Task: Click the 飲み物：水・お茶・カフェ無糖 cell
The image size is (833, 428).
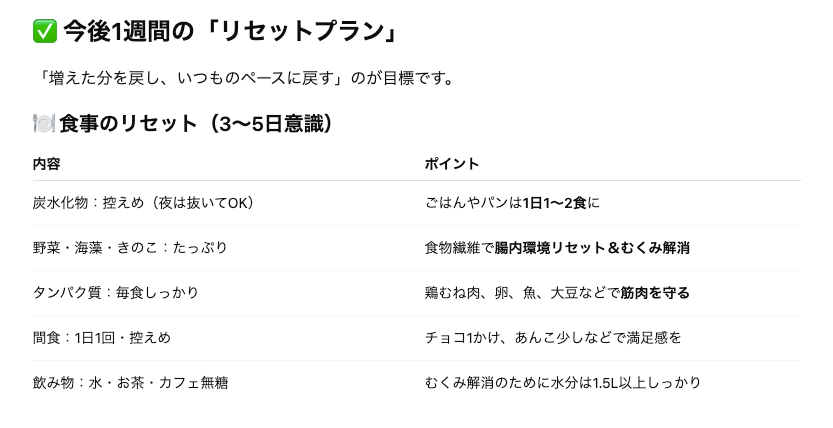Action: tap(131, 383)
